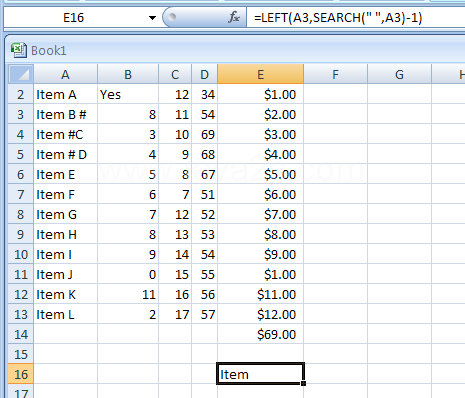The image size is (465, 398).
Task: Click cell E14 showing $69.00
Action: tap(260, 334)
